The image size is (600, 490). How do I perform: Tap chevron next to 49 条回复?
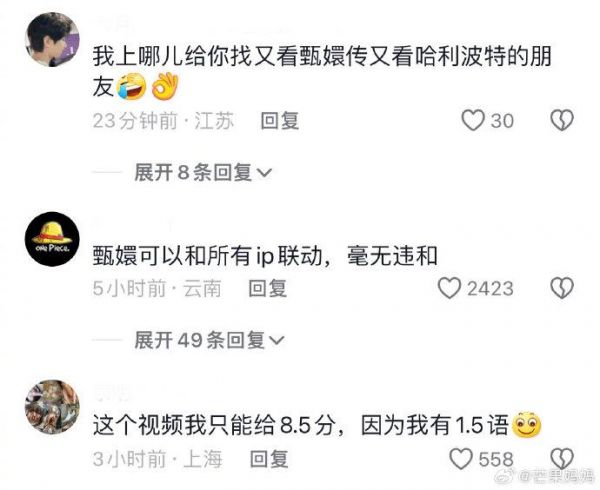click(277, 340)
